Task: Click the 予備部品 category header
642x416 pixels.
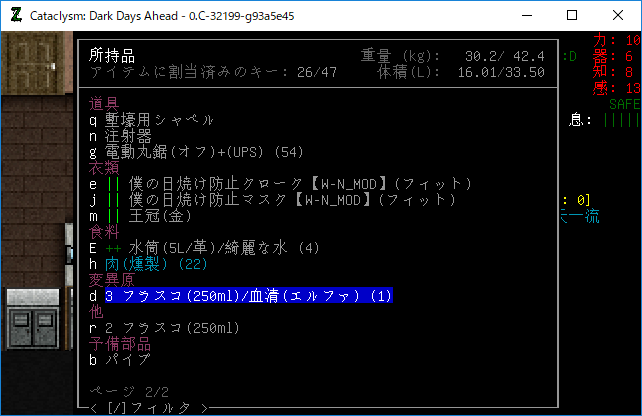Action: (x=120, y=344)
